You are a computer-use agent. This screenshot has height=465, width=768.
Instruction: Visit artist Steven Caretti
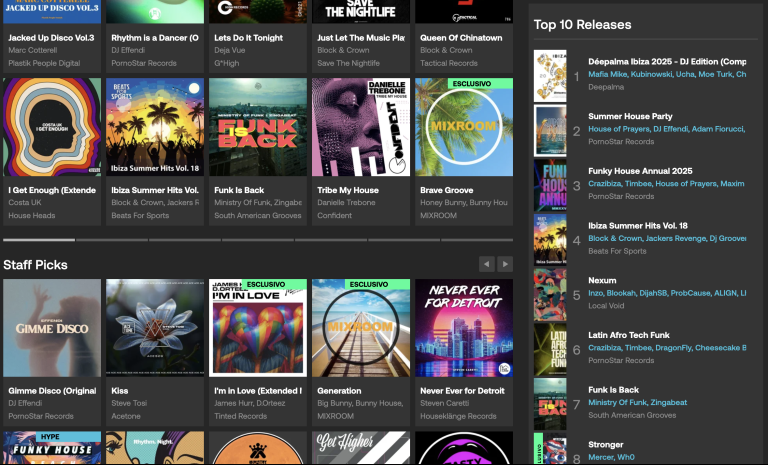pyautogui.click(x=445, y=403)
